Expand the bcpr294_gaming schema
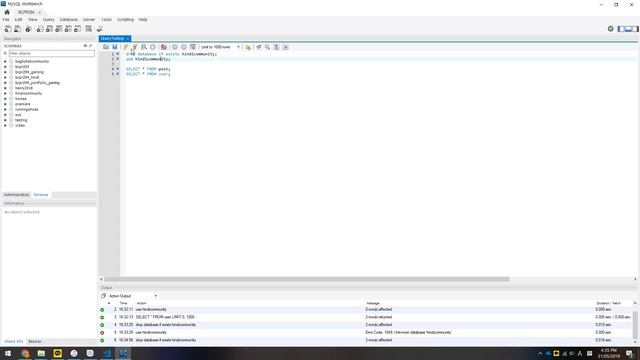The height and width of the screenshot is (360, 640). 6,72
